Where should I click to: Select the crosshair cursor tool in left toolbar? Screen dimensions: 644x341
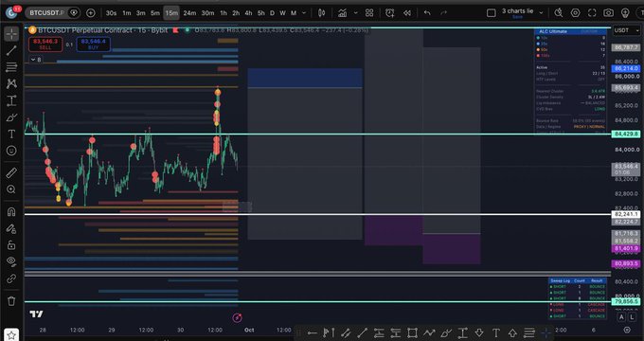click(x=11, y=34)
